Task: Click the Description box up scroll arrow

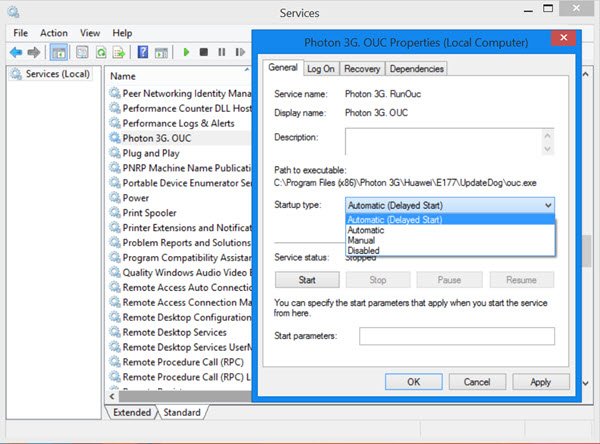Action: pos(548,135)
